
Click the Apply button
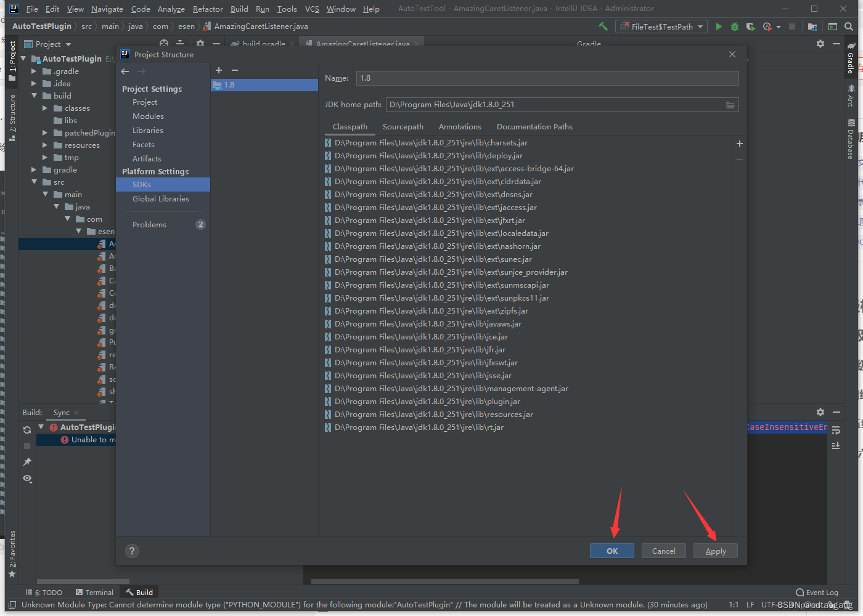coord(716,551)
